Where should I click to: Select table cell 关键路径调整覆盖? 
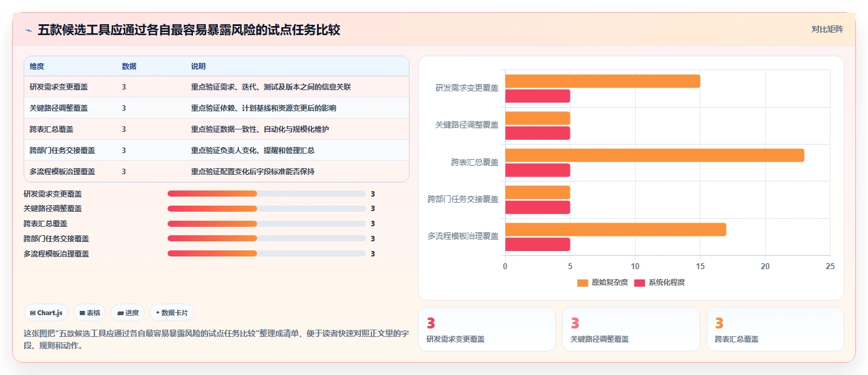[59, 108]
